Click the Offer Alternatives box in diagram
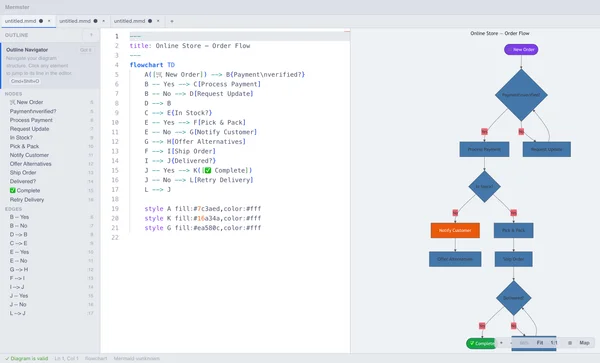This screenshot has height=363, width=600. pyautogui.click(x=455, y=259)
